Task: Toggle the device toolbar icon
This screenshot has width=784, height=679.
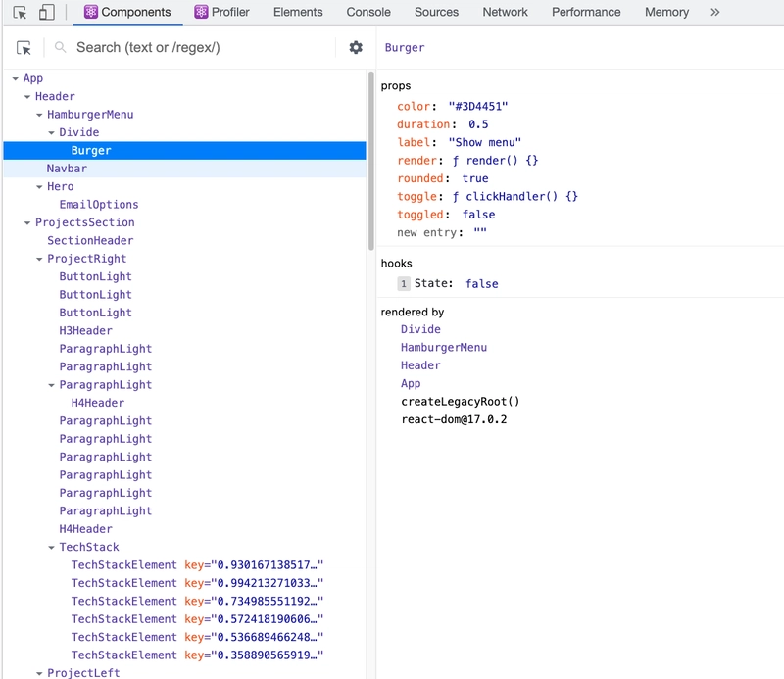Action: [46, 12]
